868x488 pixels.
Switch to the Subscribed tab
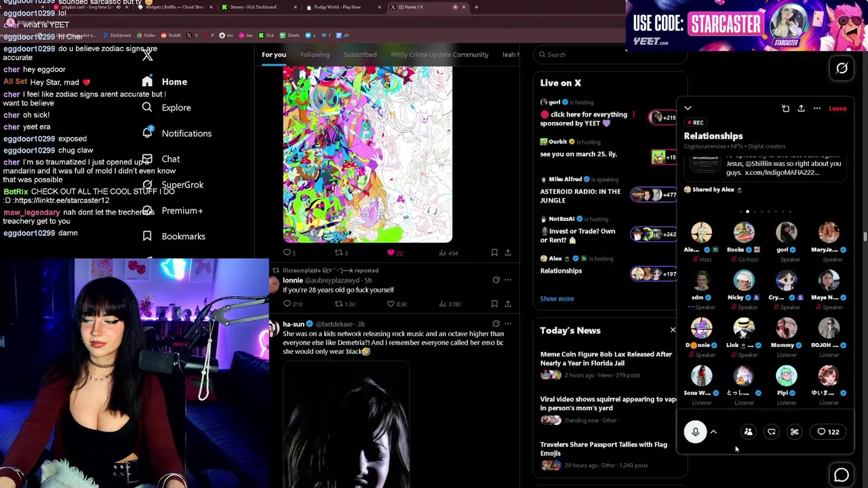click(360, 54)
